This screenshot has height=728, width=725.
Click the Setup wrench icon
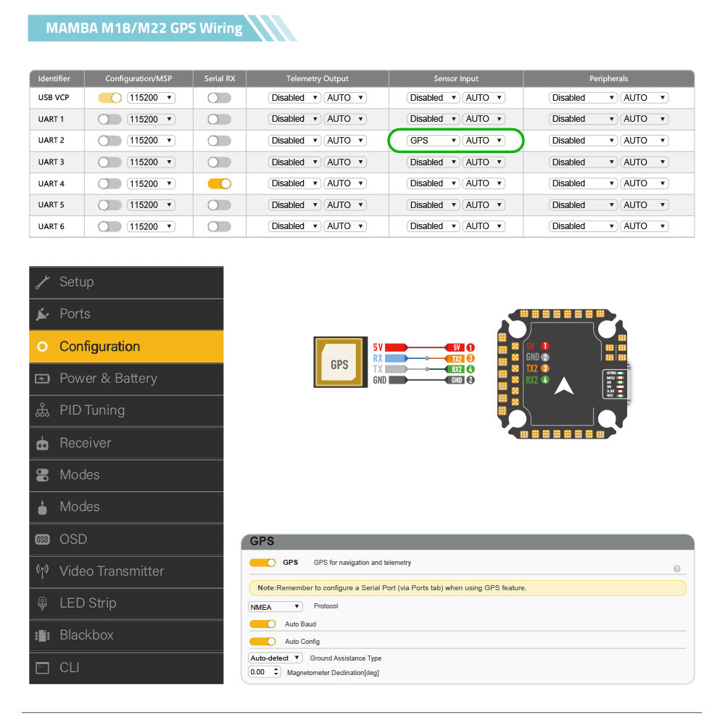42,282
